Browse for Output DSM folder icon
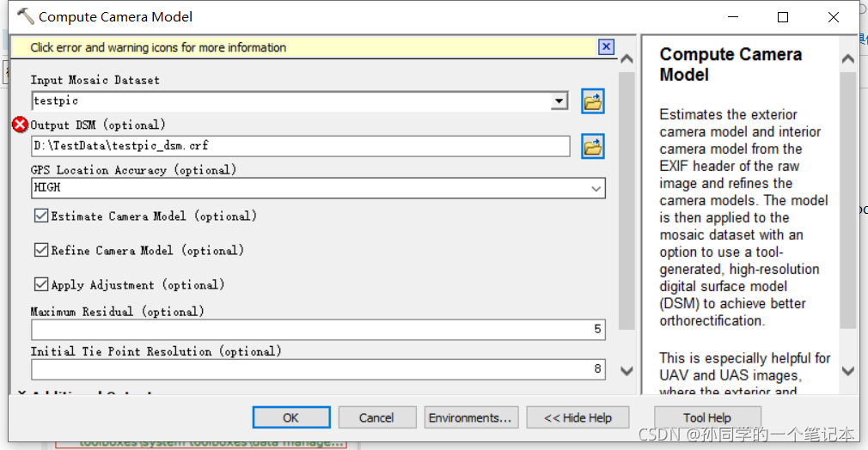The width and height of the screenshot is (868, 450). [592, 146]
